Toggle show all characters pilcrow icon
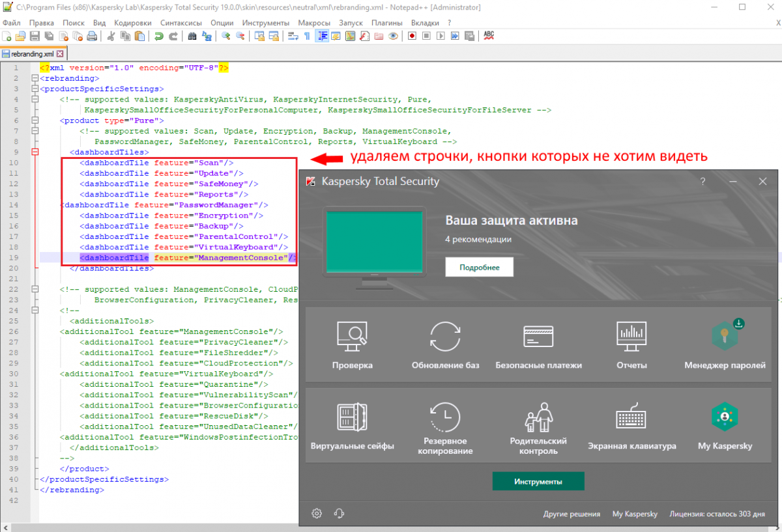 308,36
